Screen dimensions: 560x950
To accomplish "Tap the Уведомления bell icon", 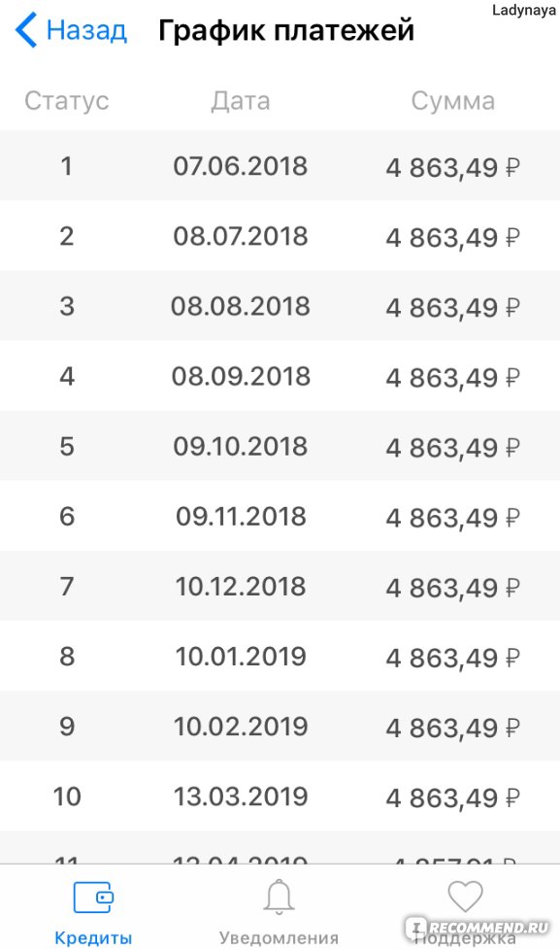I will (x=280, y=897).
